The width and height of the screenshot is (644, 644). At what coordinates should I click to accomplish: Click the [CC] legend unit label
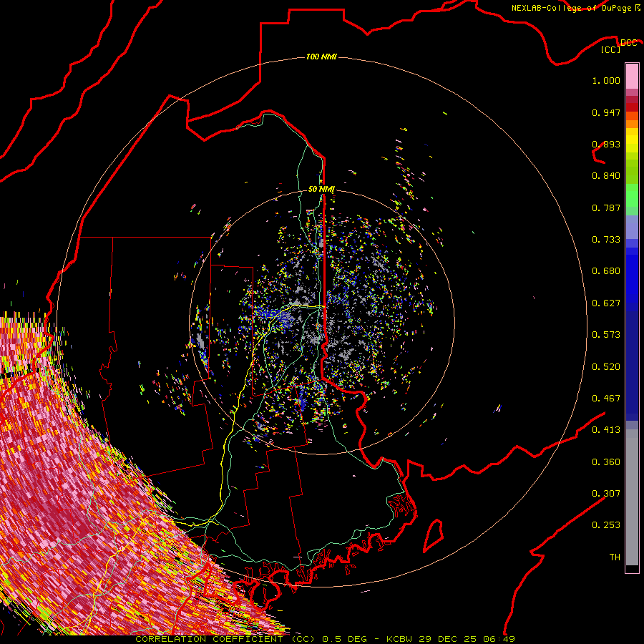(x=611, y=49)
